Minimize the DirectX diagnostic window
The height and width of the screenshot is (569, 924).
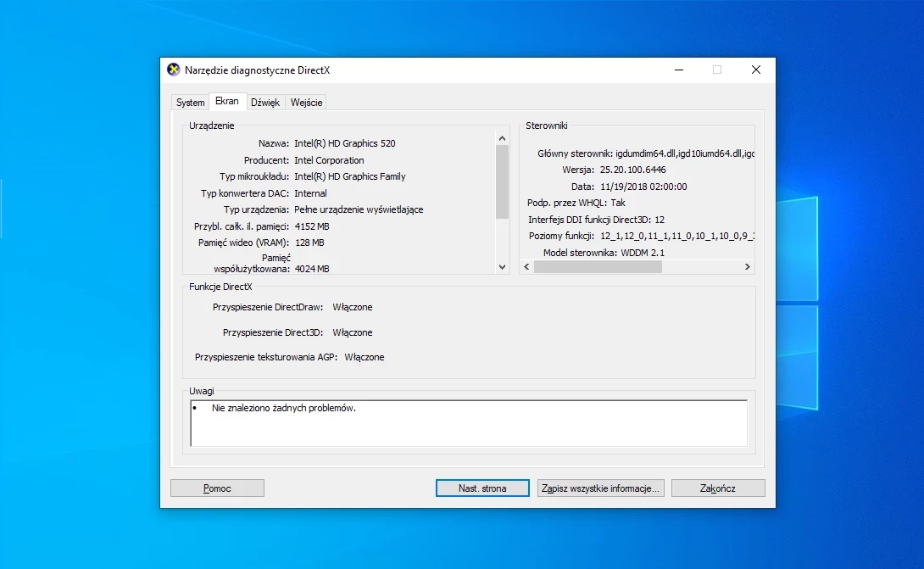(679, 70)
